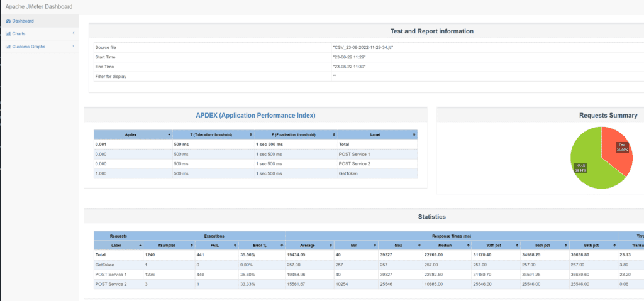Click the Charts bar-chart icon in sidebar
Viewport: 644px width, 301px height.
pyautogui.click(x=8, y=34)
